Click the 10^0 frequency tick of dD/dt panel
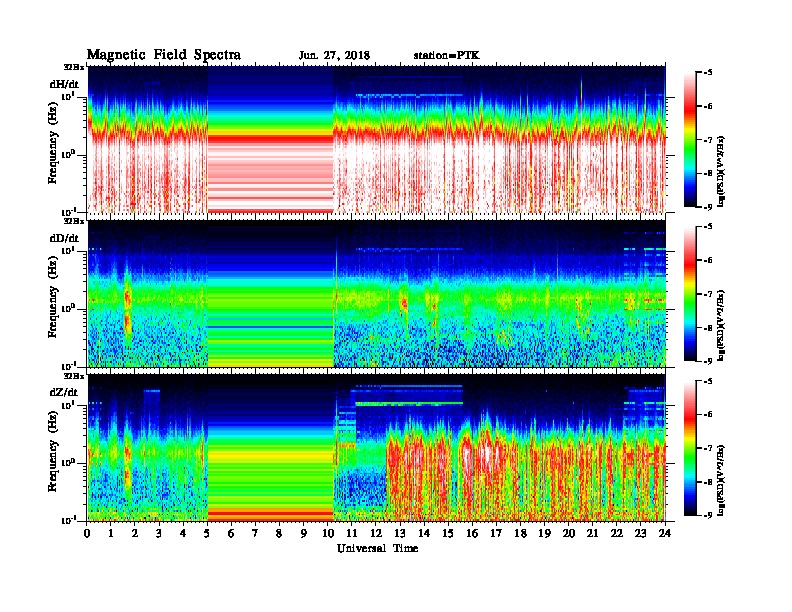This screenshot has width=792, height=612. (68, 309)
